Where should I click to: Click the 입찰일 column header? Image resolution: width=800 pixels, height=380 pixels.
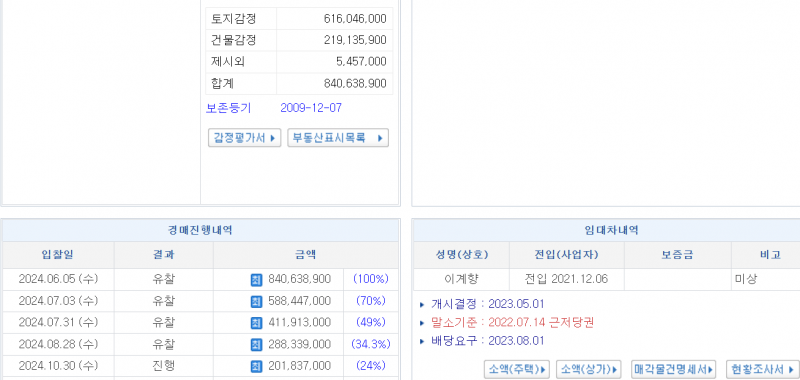pos(58,255)
